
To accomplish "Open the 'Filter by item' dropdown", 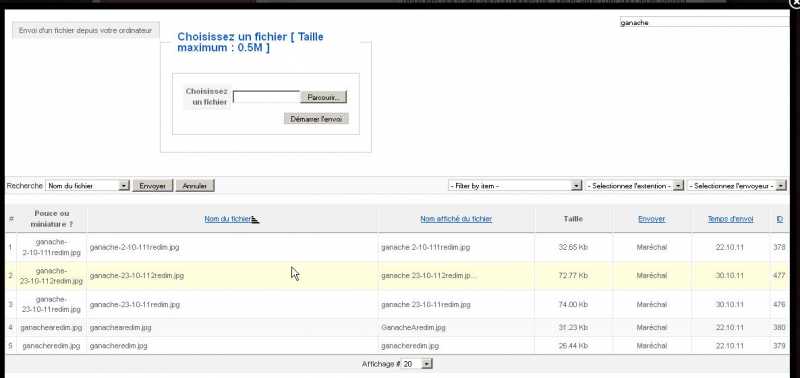I will click(x=515, y=186).
